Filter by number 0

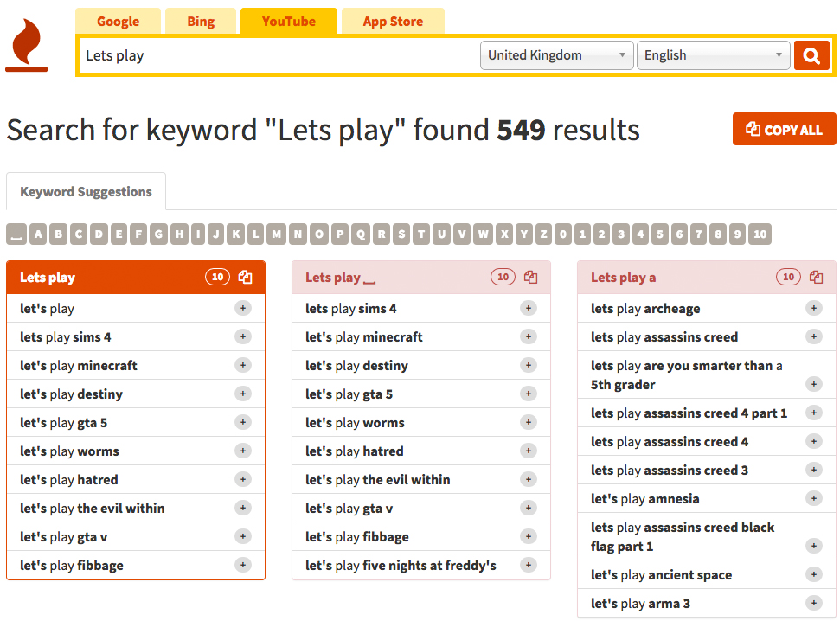(563, 234)
